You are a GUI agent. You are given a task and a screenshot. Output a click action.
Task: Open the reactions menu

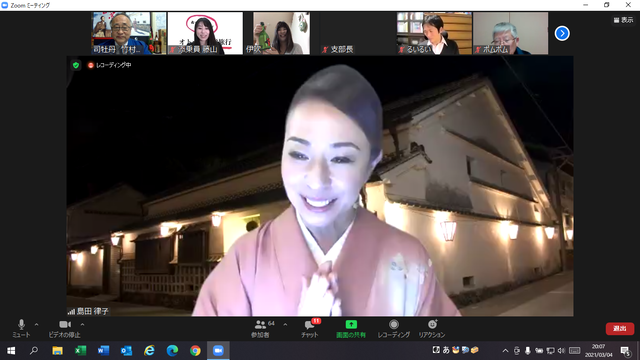click(x=432, y=328)
